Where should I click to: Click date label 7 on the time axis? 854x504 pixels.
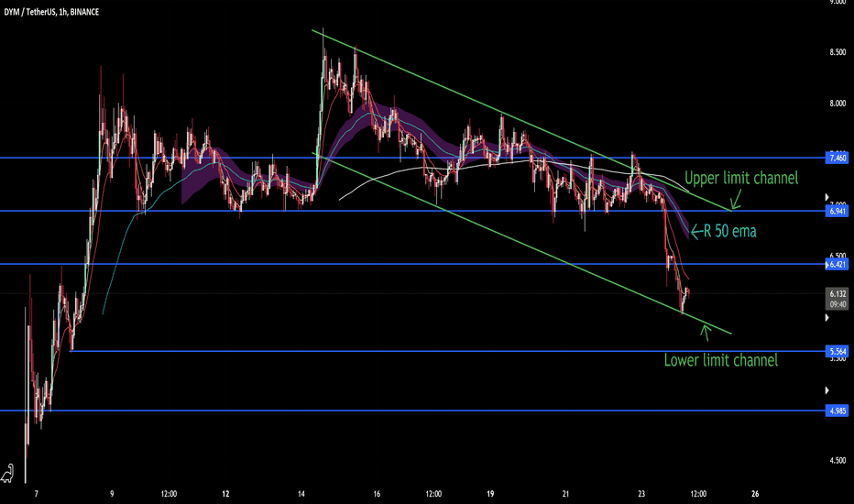point(37,494)
